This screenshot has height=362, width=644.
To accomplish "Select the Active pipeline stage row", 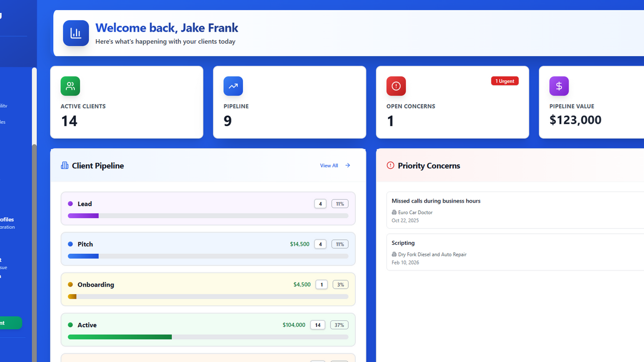I will click(x=208, y=330).
